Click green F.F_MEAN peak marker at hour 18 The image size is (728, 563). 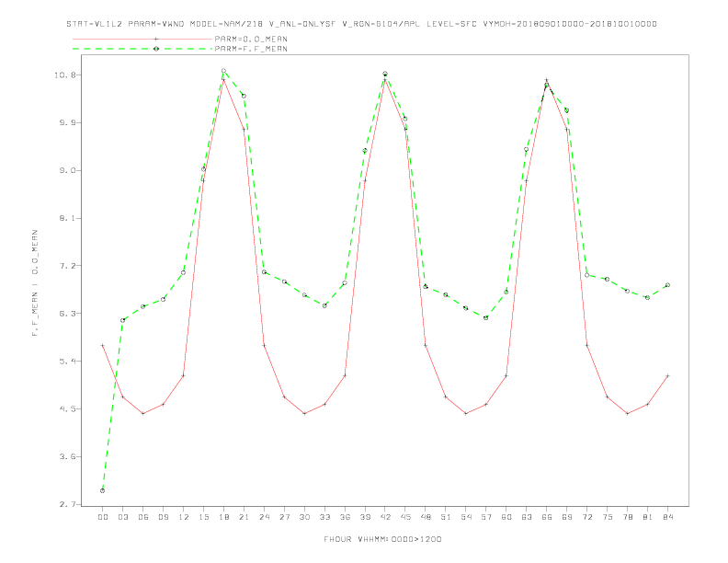tap(223, 71)
